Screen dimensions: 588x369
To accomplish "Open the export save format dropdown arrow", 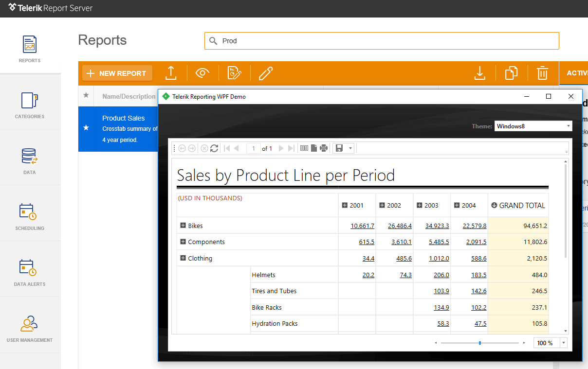I will coord(350,148).
